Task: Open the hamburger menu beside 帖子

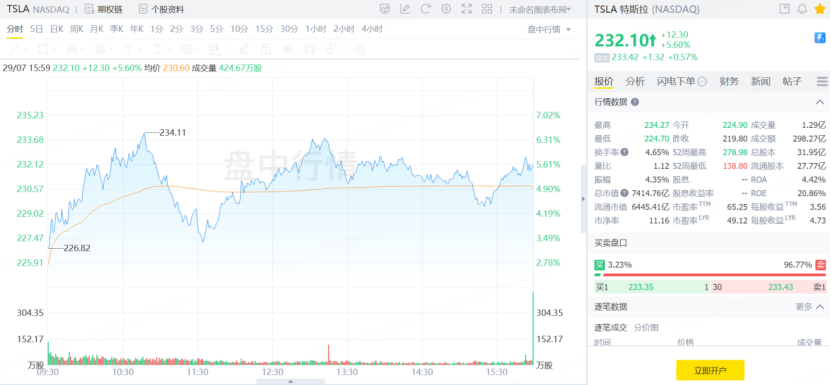Action: [822, 82]
